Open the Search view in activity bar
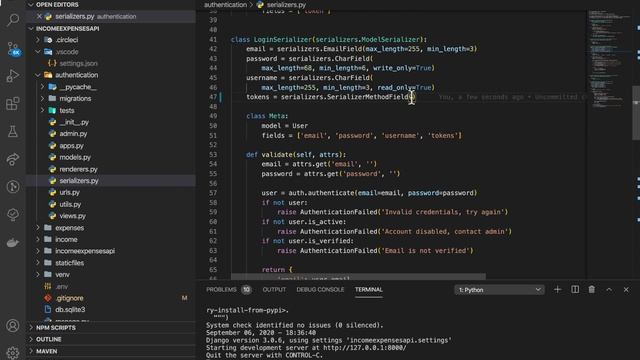The height and width of the screenshot is (360, 640). point(13,19)
